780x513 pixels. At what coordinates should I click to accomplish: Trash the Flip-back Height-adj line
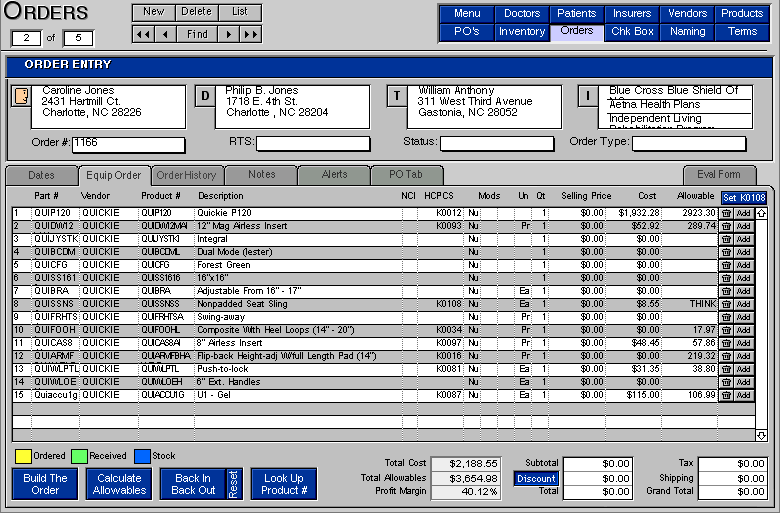coord(726,356)
